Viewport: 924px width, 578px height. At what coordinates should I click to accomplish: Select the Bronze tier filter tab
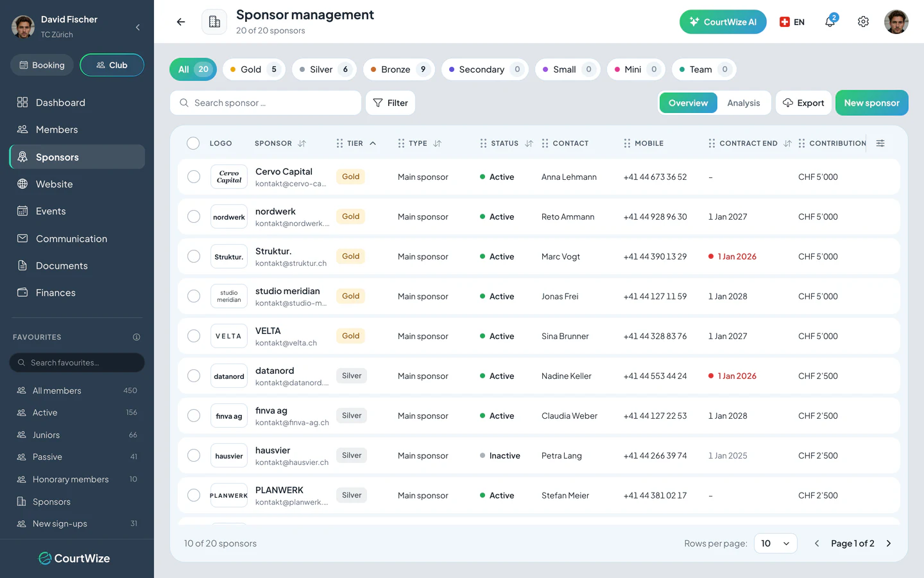coord(398,69)
